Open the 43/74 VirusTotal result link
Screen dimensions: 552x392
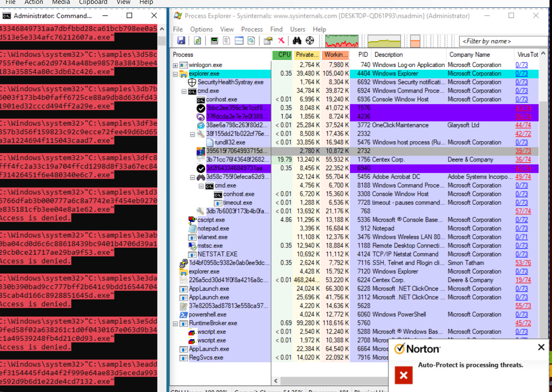[x=523, y=108]
